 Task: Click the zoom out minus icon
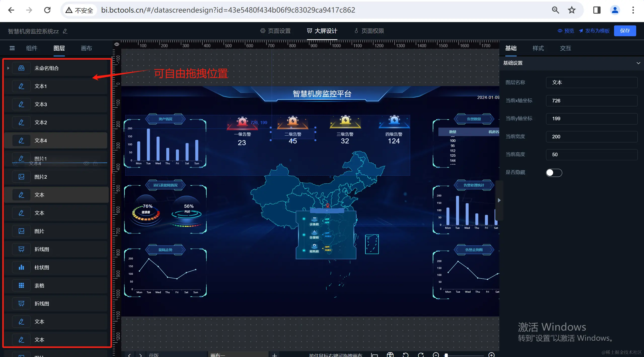point(436,355)
